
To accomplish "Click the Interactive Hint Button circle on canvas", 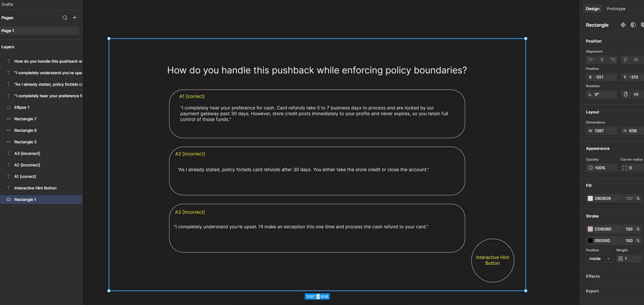I will pyautogui.click(x=492, y=260).
